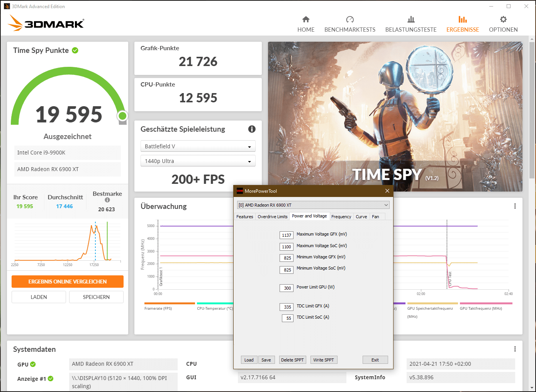Switch to Fan tab
This screenshot has height=392, width=536.
pyautogui.click(x=375, y=217)
